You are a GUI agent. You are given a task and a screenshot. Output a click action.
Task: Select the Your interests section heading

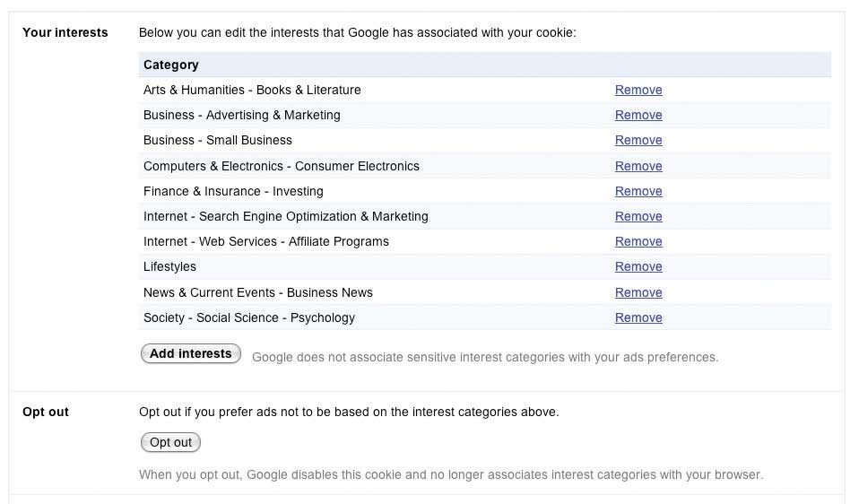pyautogui.click(x=65, y=32)
